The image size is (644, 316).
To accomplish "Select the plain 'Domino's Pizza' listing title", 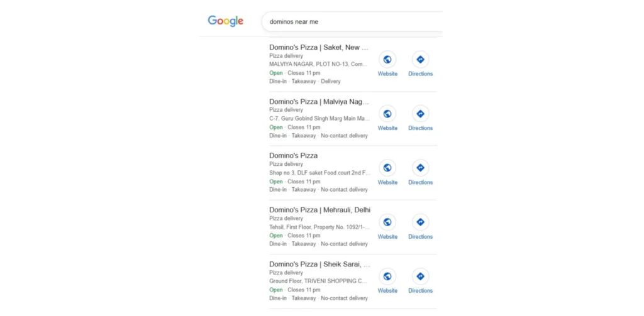I will (294, 155).
